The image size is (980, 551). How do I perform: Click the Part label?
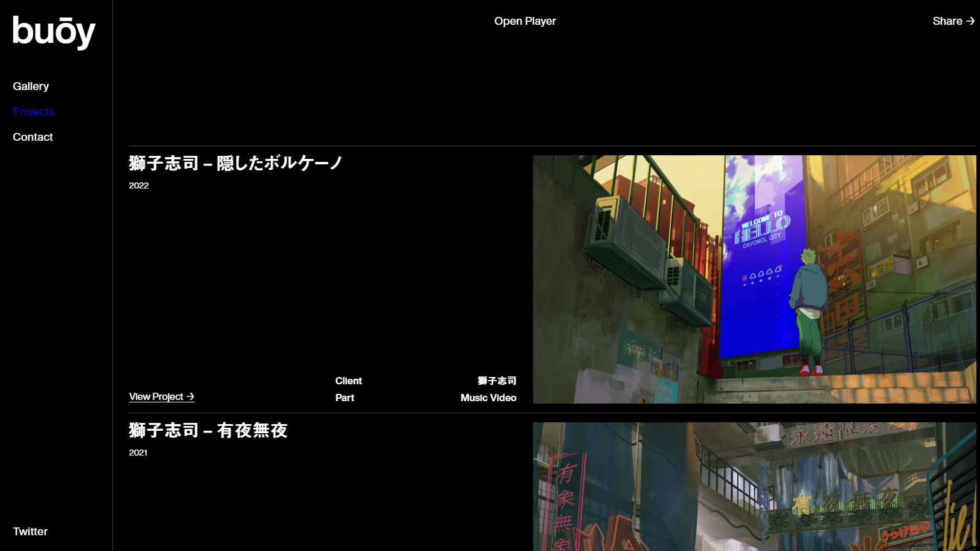[x=345, y=398]
